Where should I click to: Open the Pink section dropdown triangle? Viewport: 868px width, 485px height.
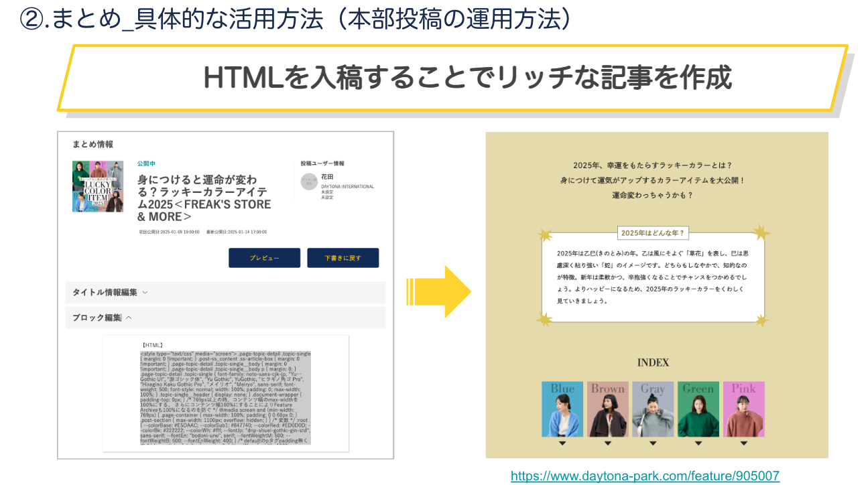743,443
